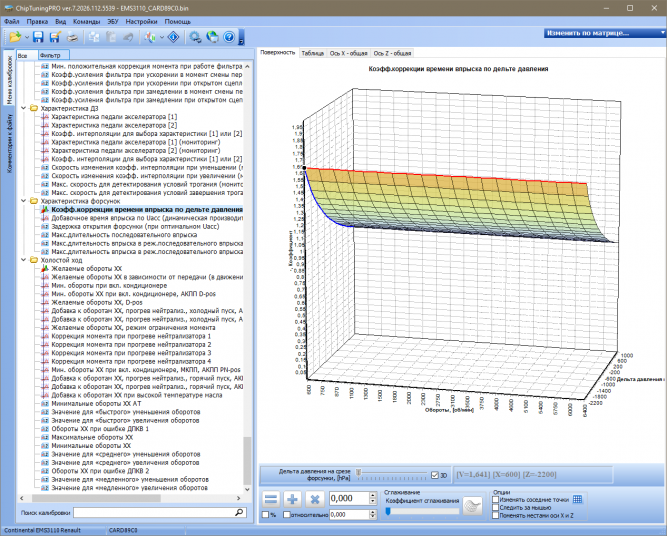Select 'Желаемые обороты XX' modified map icon
The width and height of the screenshot is (667, 536).
tap(45, 268)
